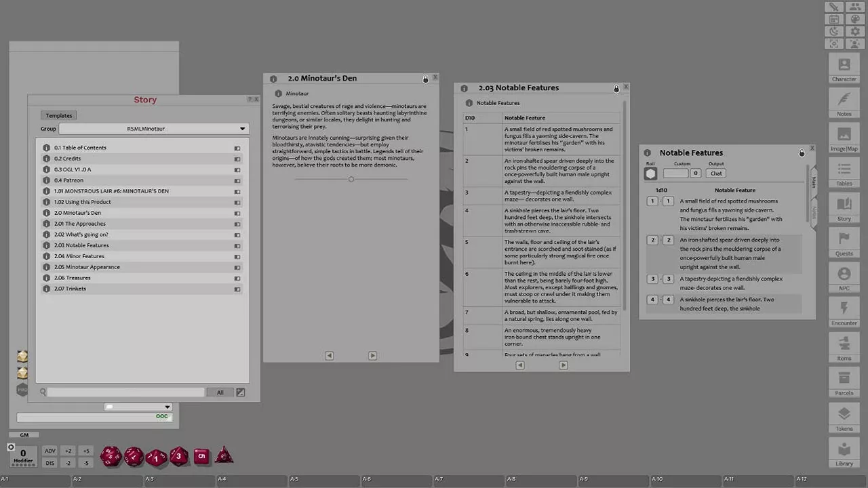The image size is (868, 488).
Task: Click the Roll die icon in Notable Features table
Action: (x=650, y=174)
